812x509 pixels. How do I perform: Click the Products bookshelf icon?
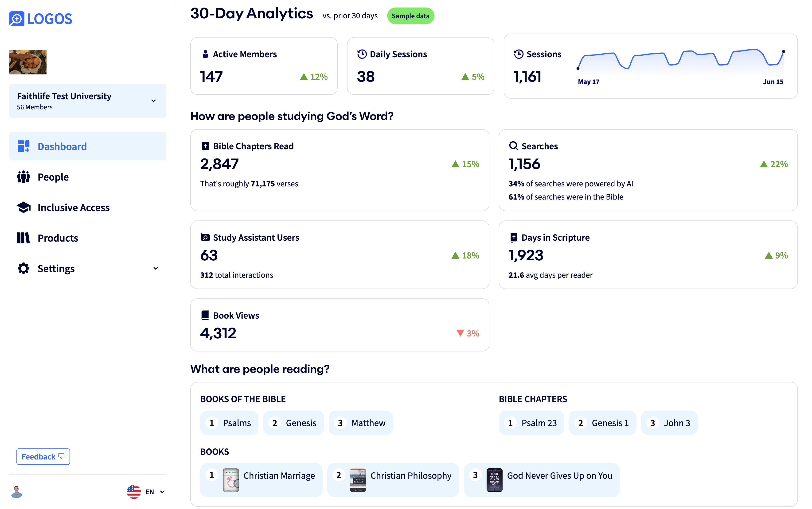click(x=23, y=238)
